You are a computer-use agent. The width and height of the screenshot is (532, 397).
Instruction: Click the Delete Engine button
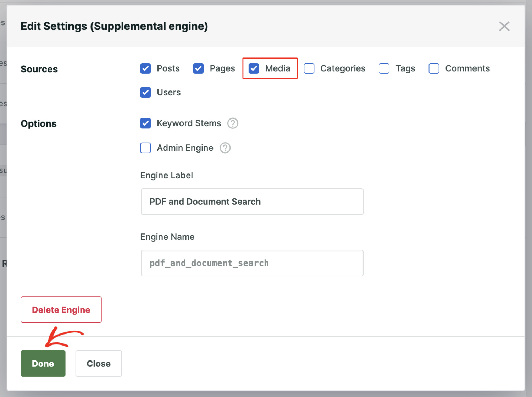click(61, 309)
